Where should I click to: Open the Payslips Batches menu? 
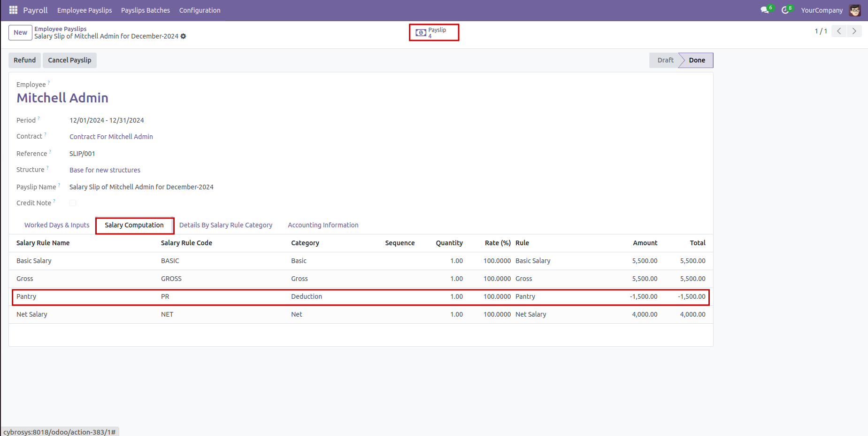tap(146, 10)
